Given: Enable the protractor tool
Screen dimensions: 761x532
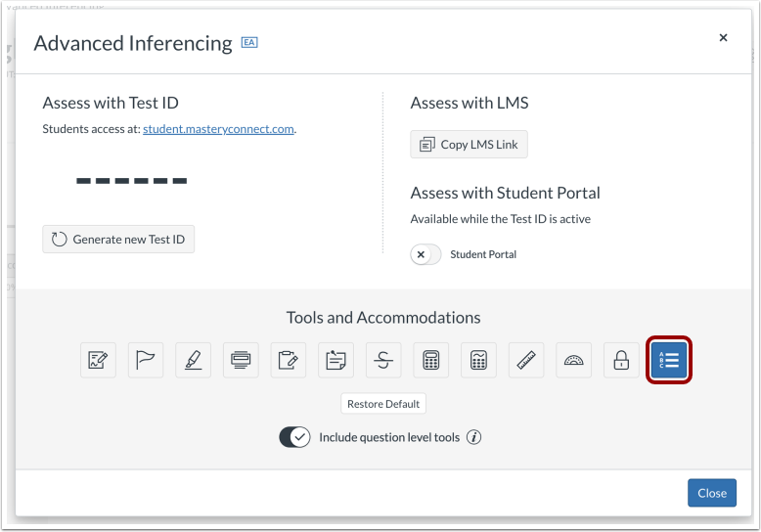Looking at the screenshot, I should pyautogui.click(x=573, y=360).
